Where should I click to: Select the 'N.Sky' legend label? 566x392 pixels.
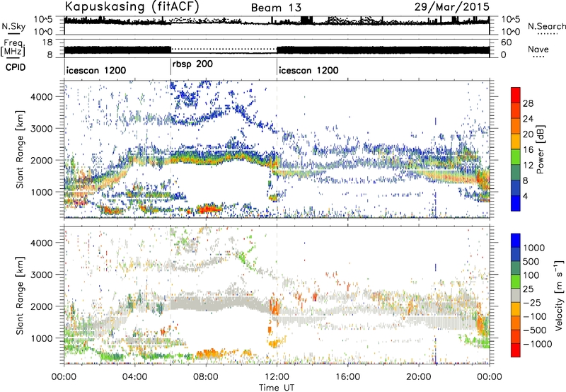click(13, 26)
